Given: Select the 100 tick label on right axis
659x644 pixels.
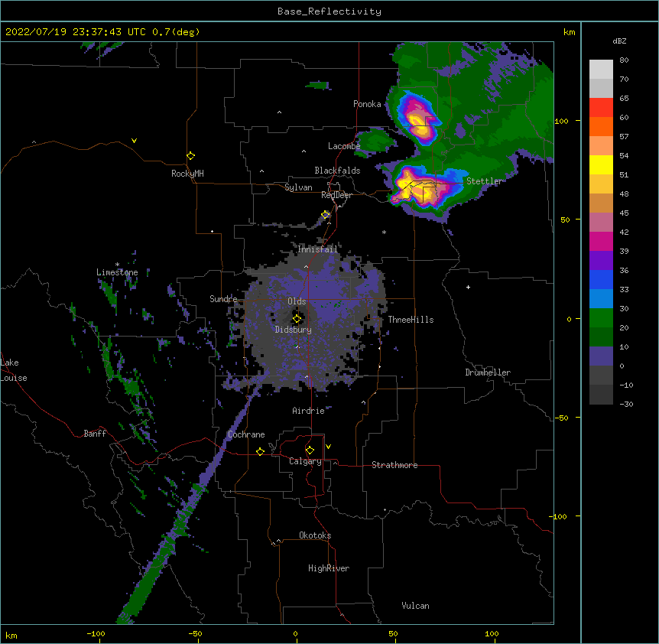Looking at the screenshot, I should tap(561, 121).
